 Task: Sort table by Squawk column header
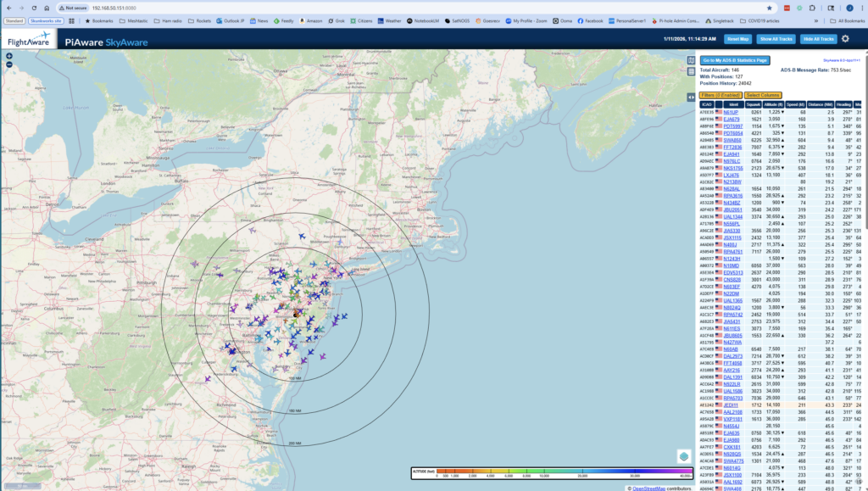pyautogui.click(x=755, y=104)
